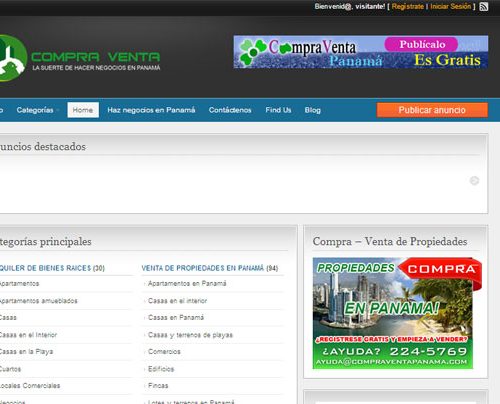Open Apartamentos amueblados rental subcategory
Image resolution: width=500 pixels, height=404 pixels.
[38, 301]
